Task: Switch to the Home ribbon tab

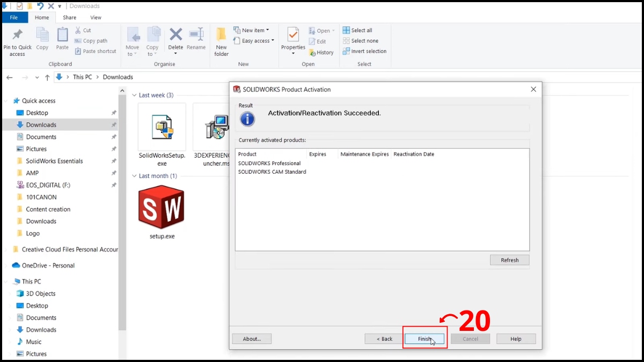Action: (x=42, y=18)
